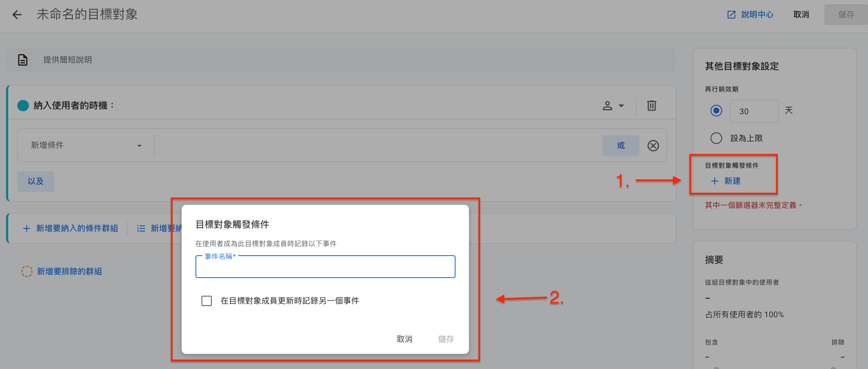
Task: Select the 30 天 radio button
Action: [x=716, y=111]
